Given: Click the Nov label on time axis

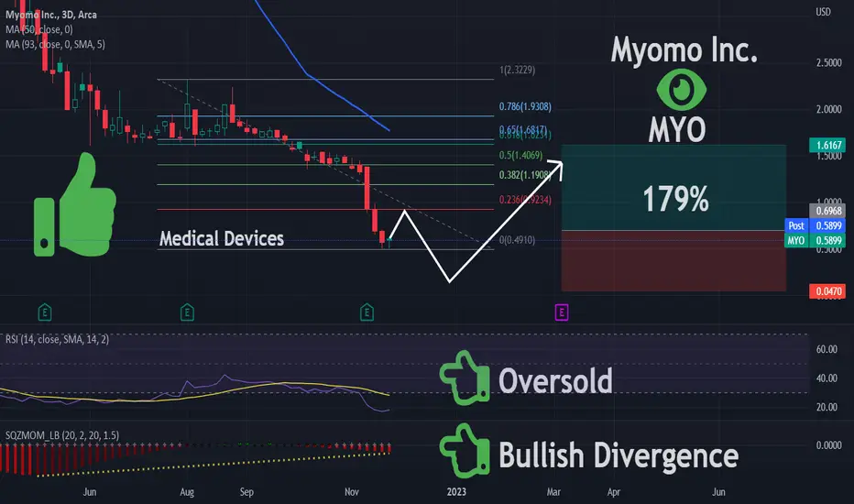Looking at the screenshot, I should click(x=351, y=492).
